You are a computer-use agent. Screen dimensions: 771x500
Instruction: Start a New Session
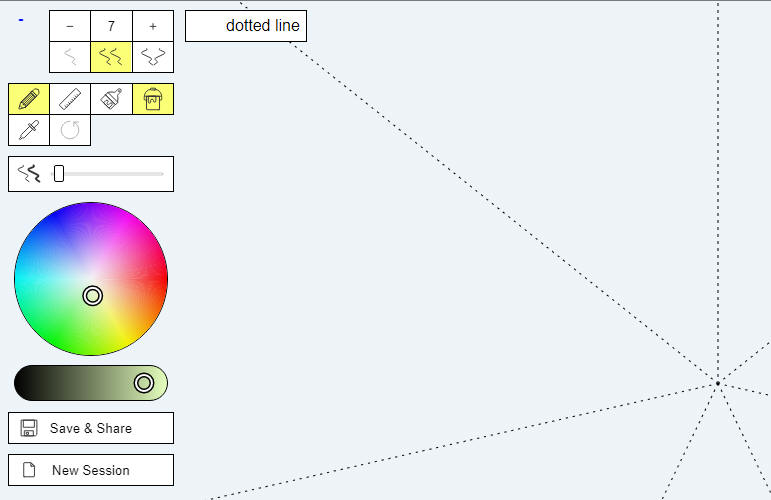coord(91,470)
